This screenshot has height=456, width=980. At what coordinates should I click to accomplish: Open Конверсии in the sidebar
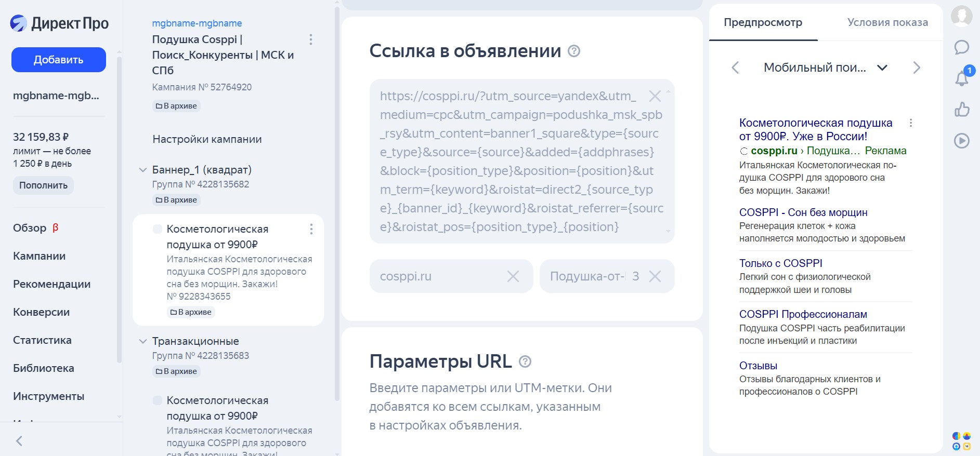tap(41, 312)
